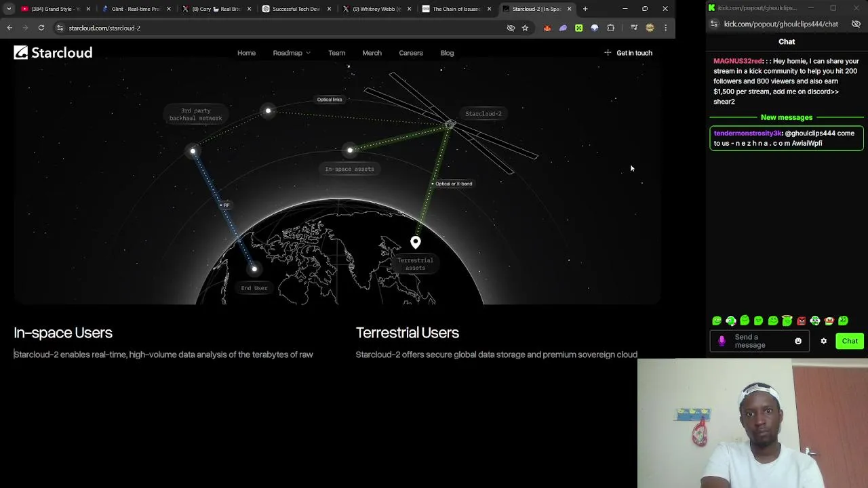
Task: Click the green Chat send button
Action: point(850,341)
